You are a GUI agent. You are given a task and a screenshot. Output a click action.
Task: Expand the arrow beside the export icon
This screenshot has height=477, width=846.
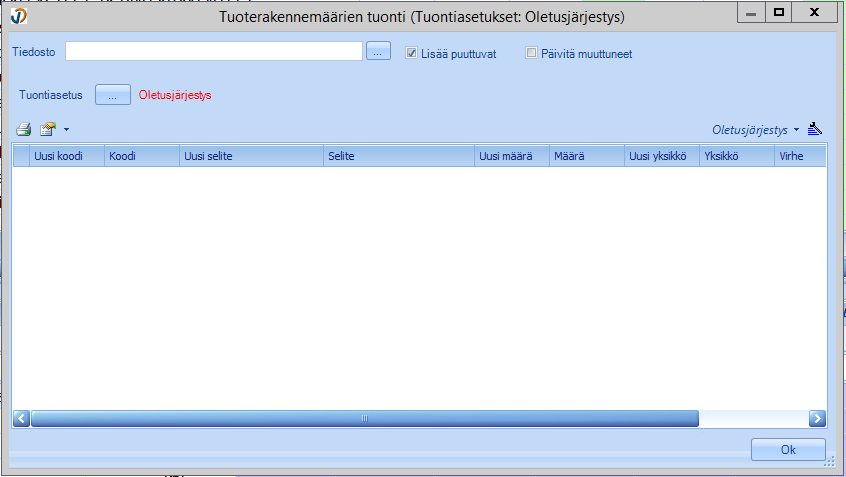[66, 130]
